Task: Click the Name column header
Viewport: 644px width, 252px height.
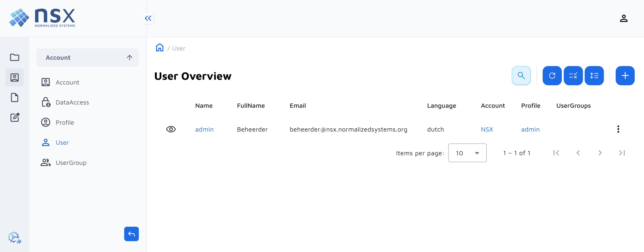Action: 204,106
